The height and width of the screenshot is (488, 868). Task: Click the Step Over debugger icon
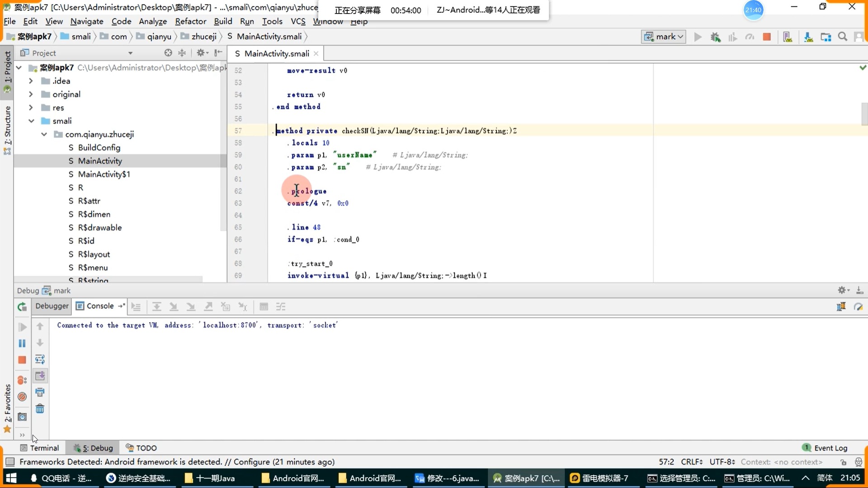click(x=156, y=307)
